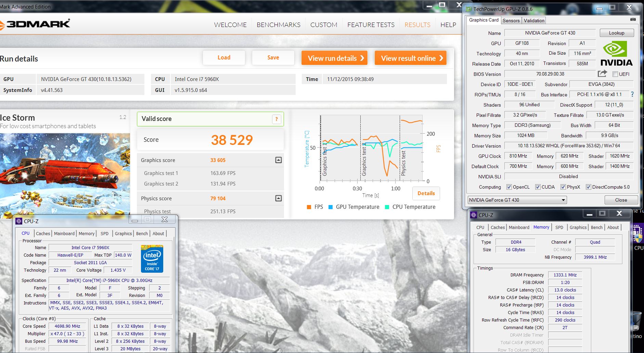Click the Graphics test 1 163.69 FPS row

[x=210, y=173]
